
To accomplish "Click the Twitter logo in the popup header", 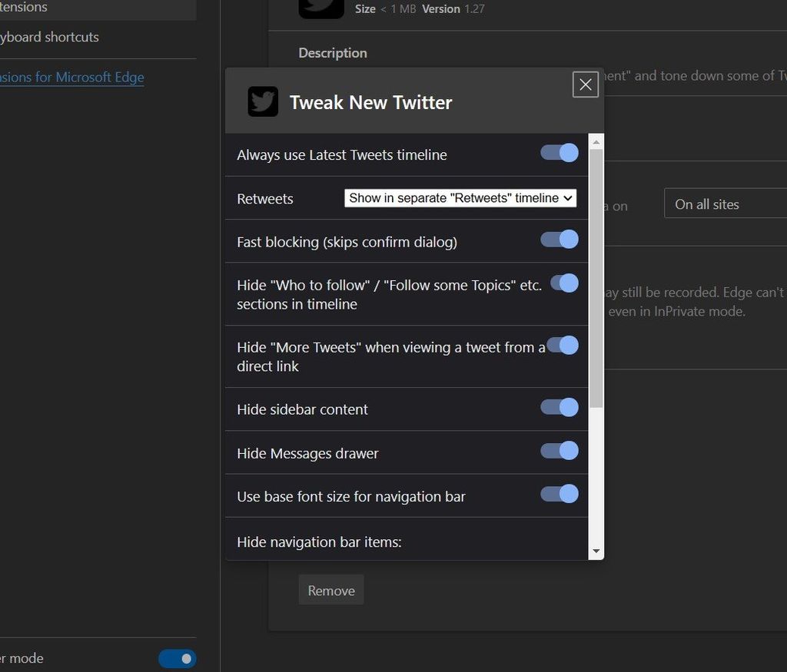I will pyautogui.click(x=263, y=101).
